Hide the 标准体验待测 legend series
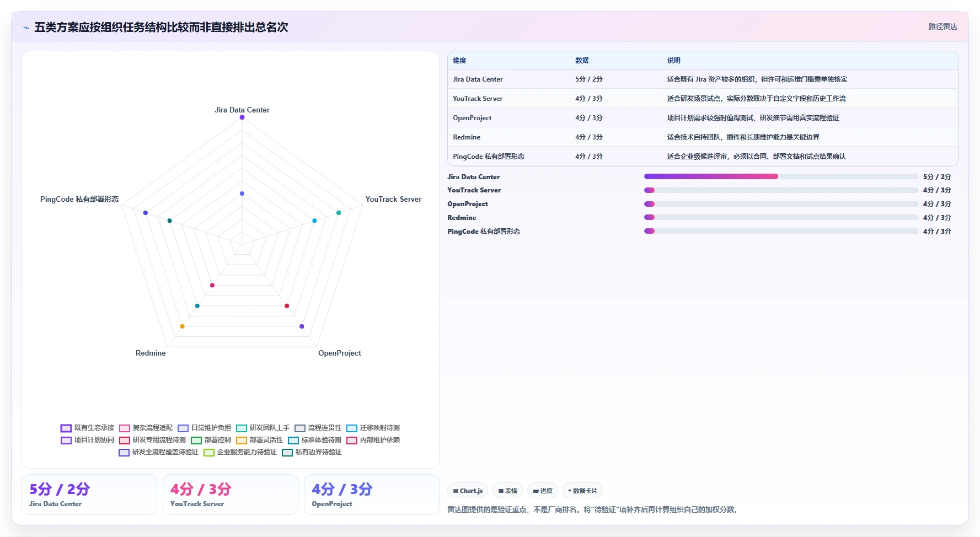Image resolution: width=980 pixels, height=537 pixels. click(314, 440)
